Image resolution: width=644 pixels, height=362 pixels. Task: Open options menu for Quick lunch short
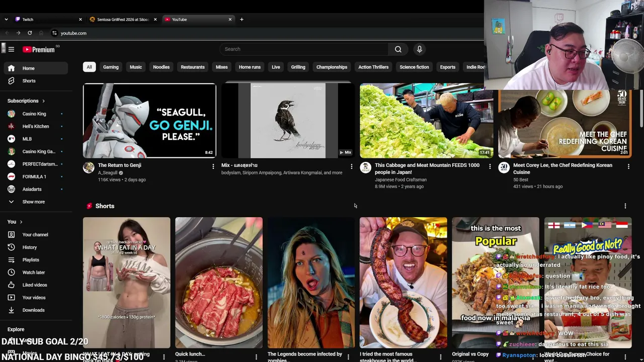click(x=256, y=357)
